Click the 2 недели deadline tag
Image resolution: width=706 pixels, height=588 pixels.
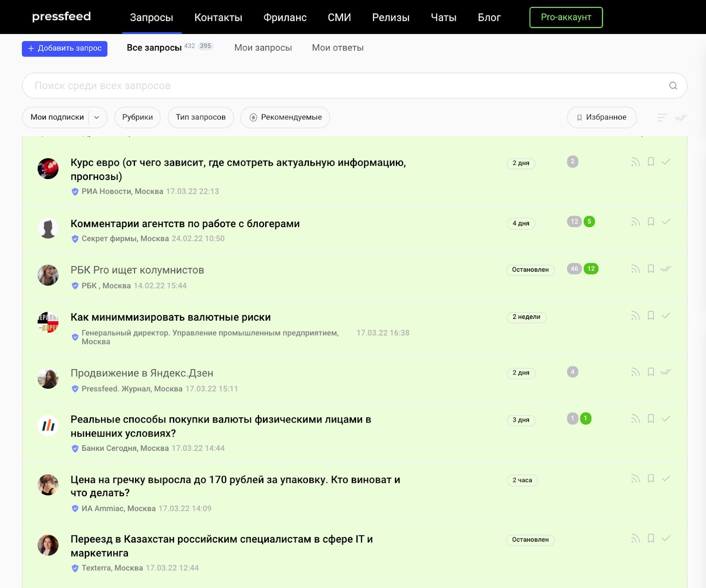tap(526, 317)
